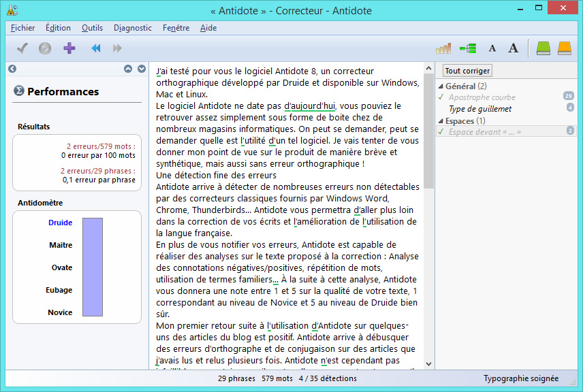Click the text scrollbar up arrow
Screen dimensions: 583x392
pos(428,68)
